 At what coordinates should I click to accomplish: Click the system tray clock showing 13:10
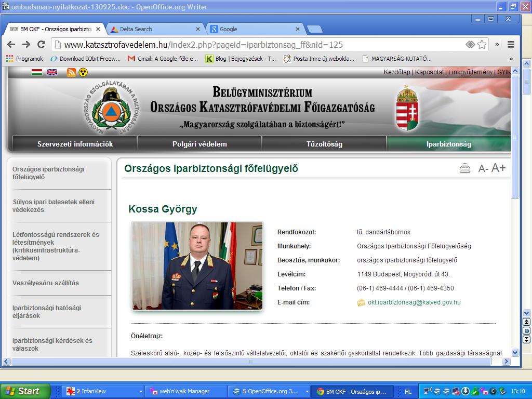tap(518, 391)
